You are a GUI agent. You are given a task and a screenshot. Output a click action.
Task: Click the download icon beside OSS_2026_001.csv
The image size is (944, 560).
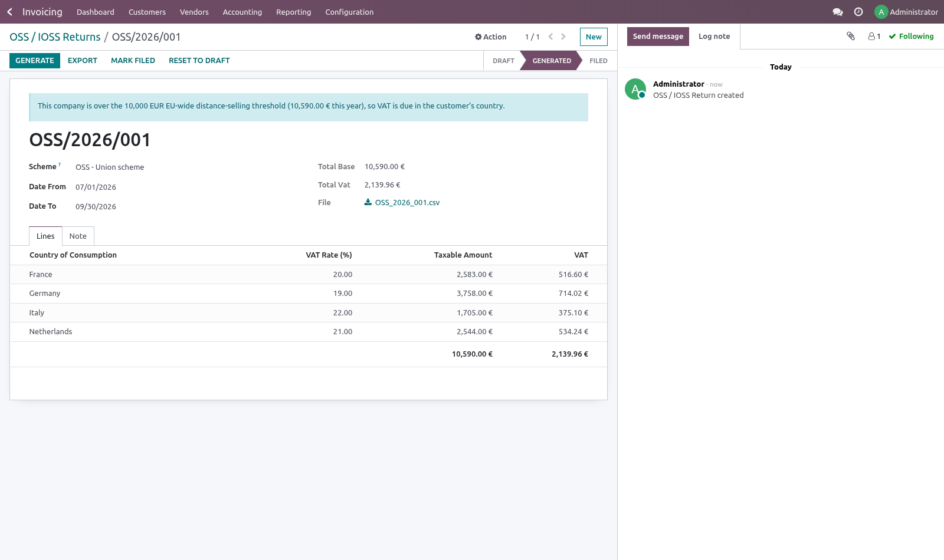click(x=368, y=202)
